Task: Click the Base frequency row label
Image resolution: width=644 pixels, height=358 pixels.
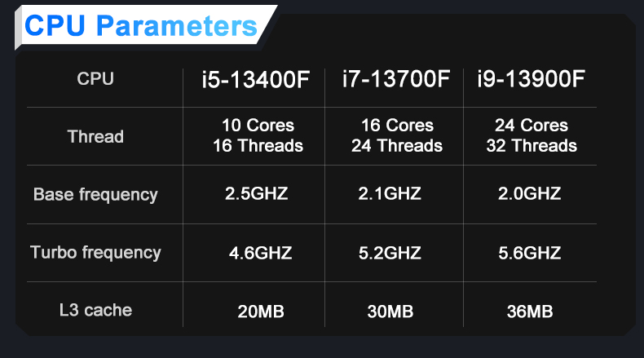Action: (95, 195)
